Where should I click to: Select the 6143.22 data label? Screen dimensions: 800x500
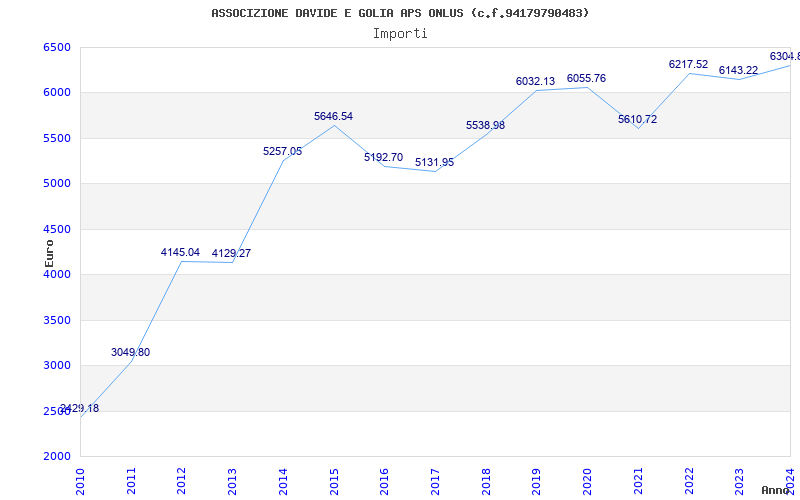point(739,70)
